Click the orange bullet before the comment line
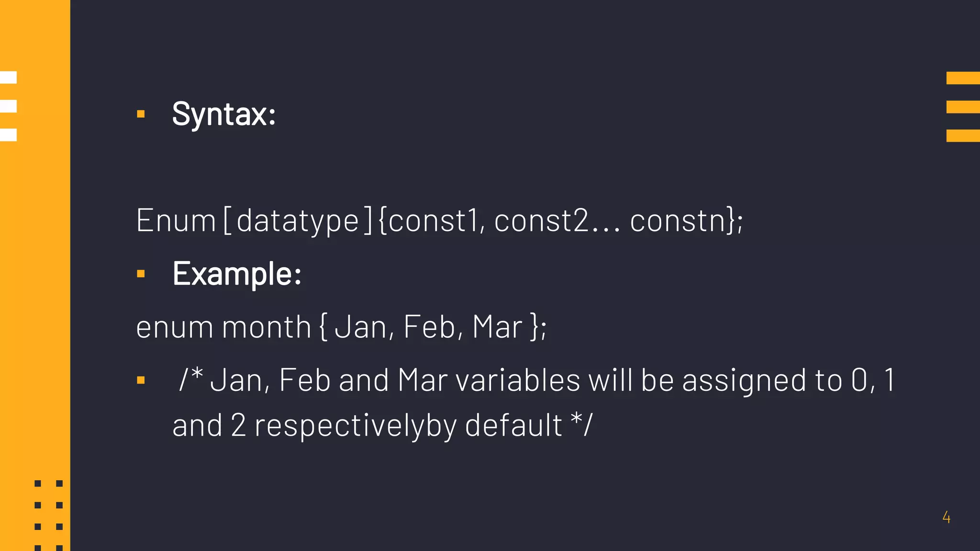Viewport: 980px width, 551px height. pos(141,380)
